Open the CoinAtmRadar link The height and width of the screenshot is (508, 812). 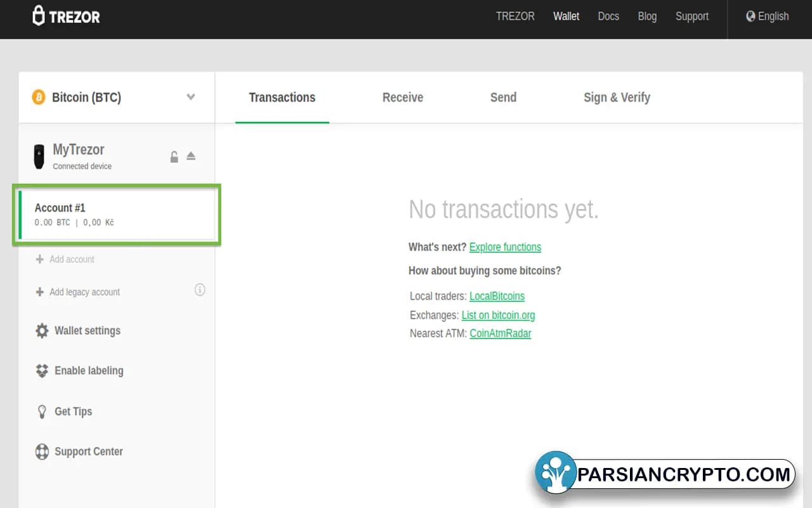click(x=500, y=333)
